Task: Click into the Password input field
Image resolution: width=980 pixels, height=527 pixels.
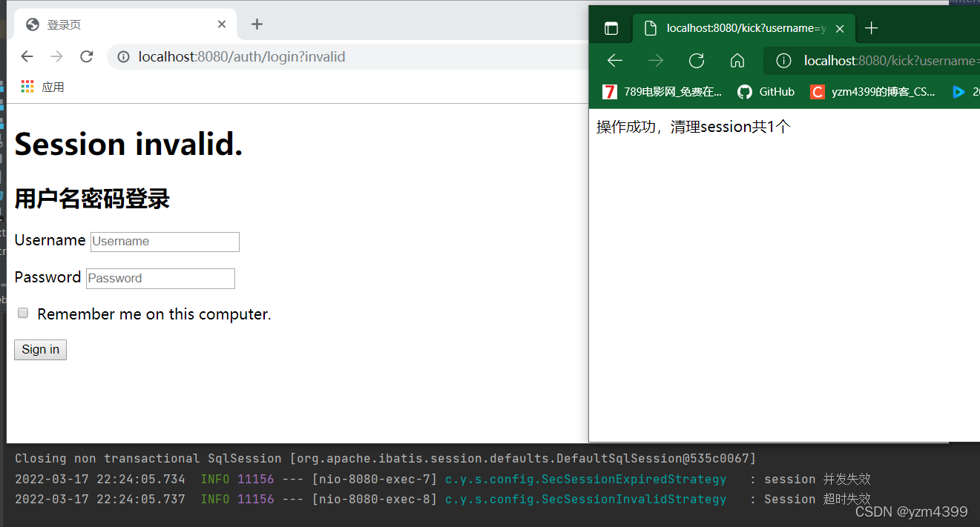Action: (x=160, y=279)
